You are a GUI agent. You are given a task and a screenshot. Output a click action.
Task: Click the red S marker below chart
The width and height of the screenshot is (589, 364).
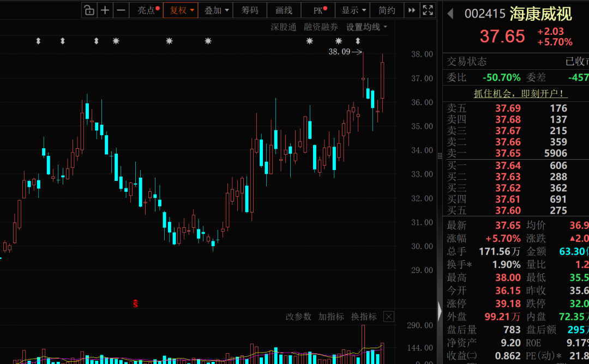(136, 304)
